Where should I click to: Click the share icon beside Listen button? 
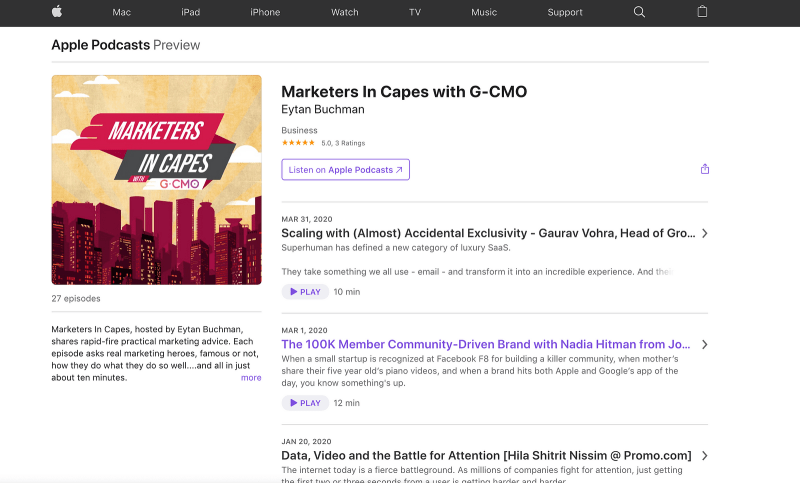[x=705, y=169]
